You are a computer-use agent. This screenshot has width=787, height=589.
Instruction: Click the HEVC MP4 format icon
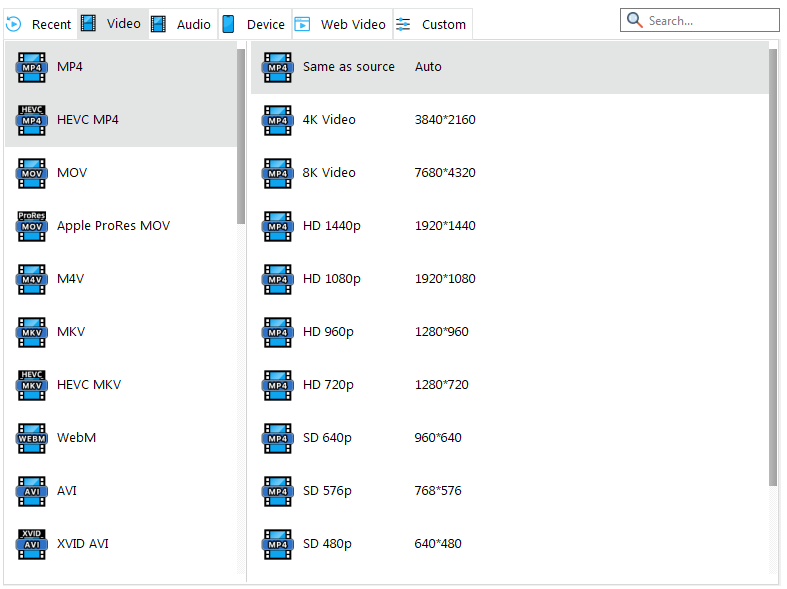point(32,120)
